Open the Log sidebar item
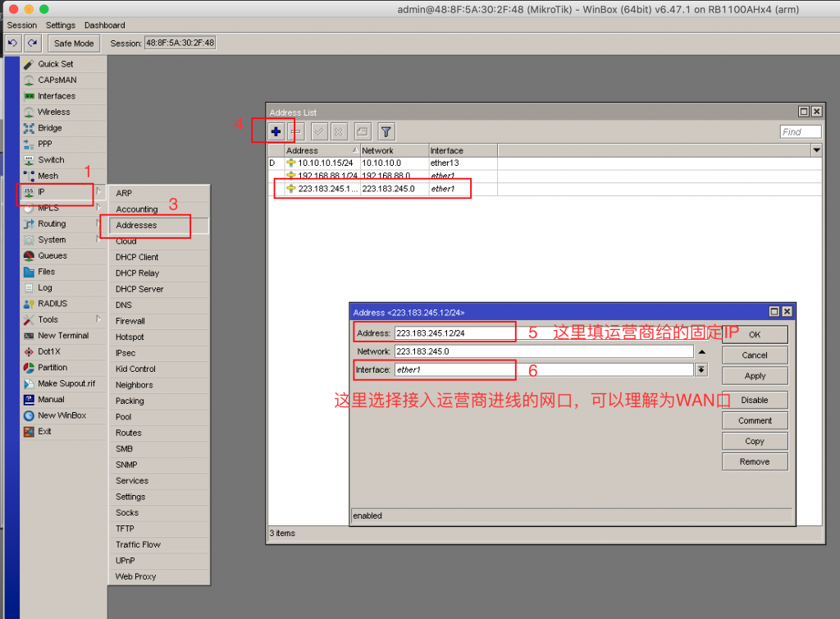Viewport: 840px width, 619px height. (x=63, y=288)
